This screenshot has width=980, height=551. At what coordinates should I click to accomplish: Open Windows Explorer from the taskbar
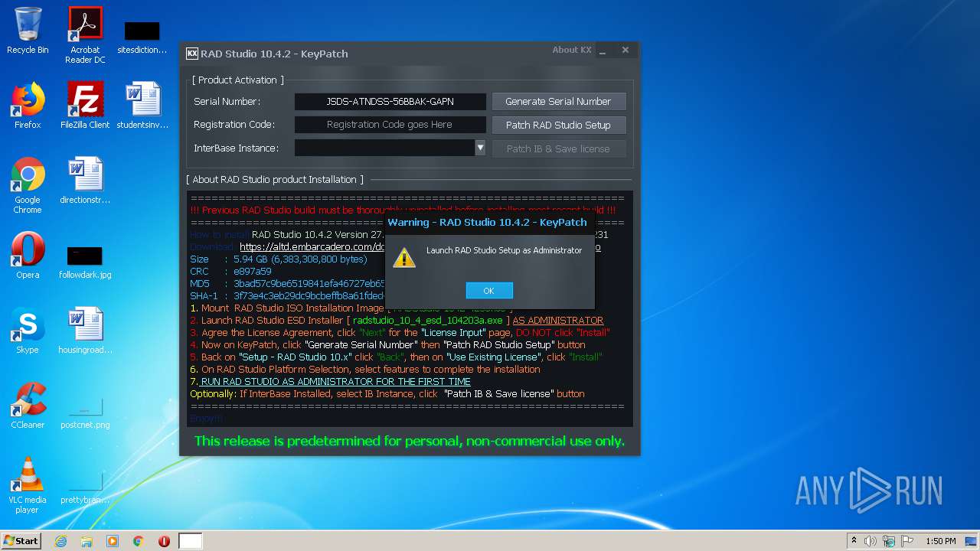pyautogui.click(x=87, y=541)
